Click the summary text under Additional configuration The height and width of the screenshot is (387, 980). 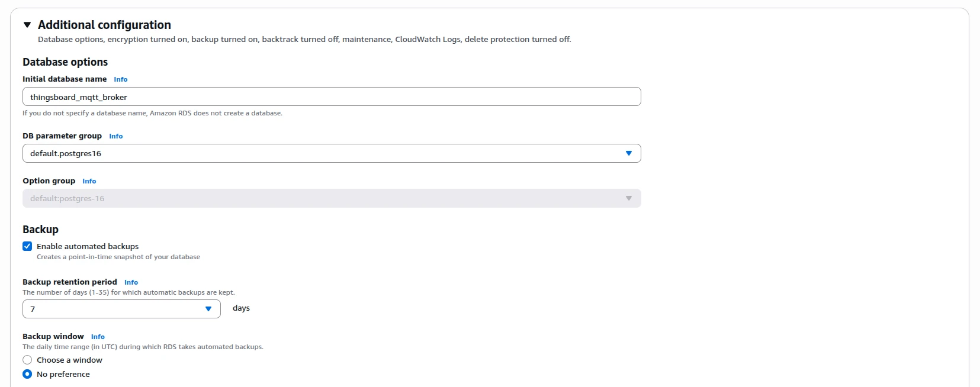(x=304, y=40)
